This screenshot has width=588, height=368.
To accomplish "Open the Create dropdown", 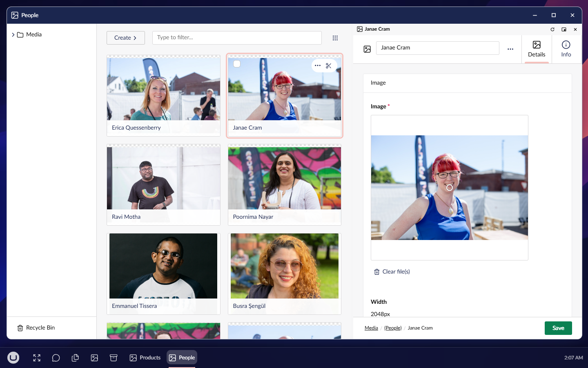I will click(126, 38).
